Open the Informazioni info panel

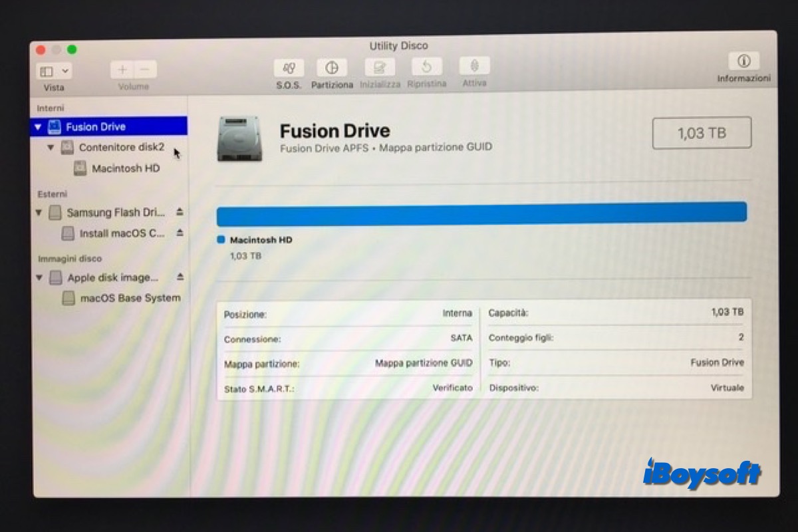click(743, 62)
